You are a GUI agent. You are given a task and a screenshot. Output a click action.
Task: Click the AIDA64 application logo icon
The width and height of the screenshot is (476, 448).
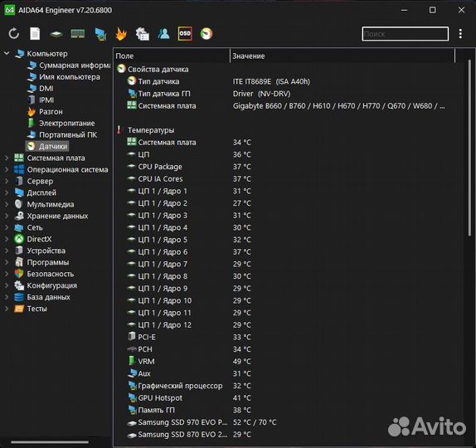coord(10,10)
